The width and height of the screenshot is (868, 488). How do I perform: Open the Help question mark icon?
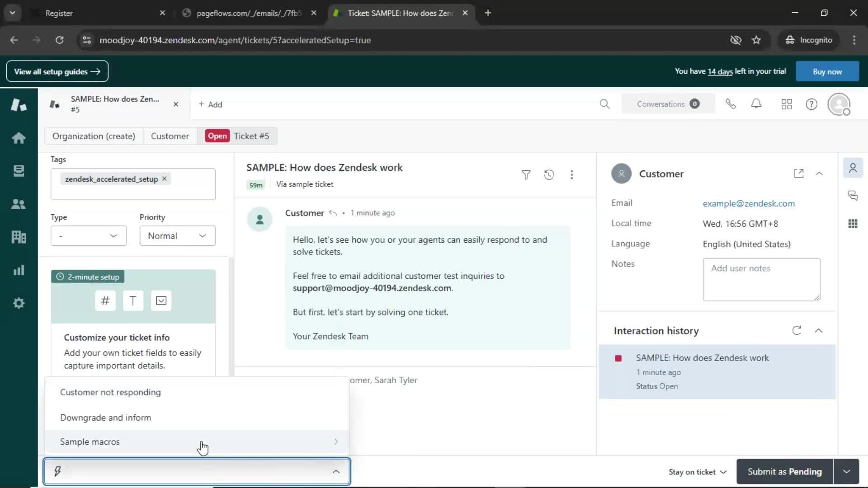click(811, 104)
